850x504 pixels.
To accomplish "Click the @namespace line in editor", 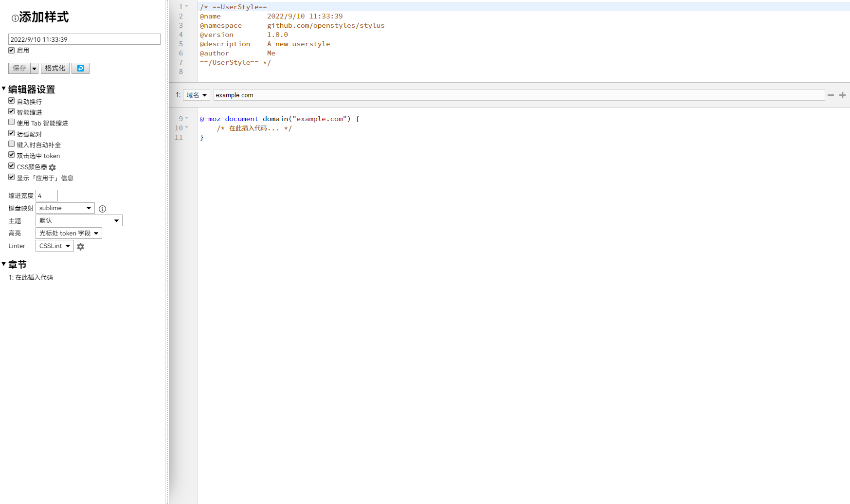I will pyautogui.click(x=292, y=26).
